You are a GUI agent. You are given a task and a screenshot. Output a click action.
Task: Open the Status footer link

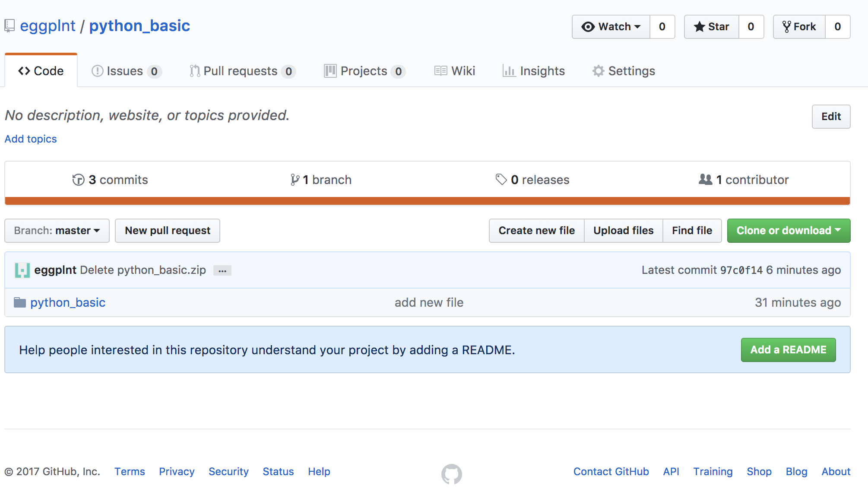[x=278, y=472]
